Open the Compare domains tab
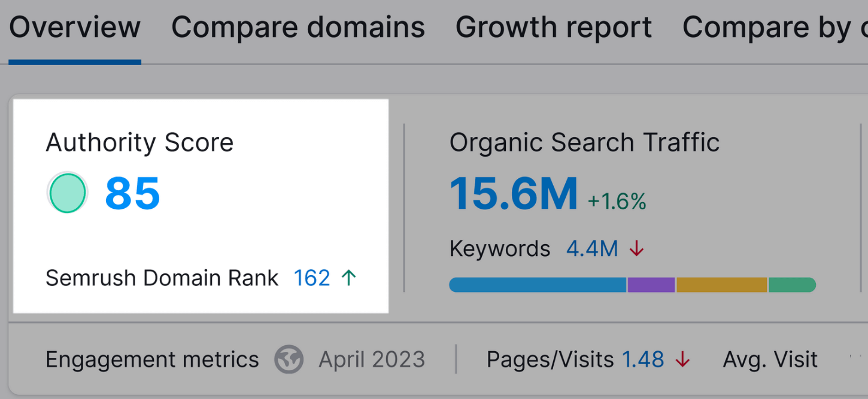The image size is (868, 399). coord(298,28)
